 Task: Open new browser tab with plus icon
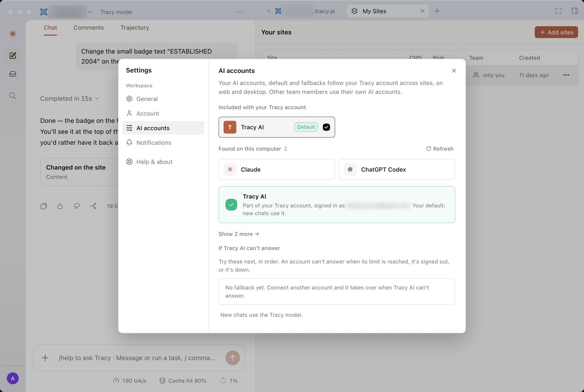pyautogui.click(x=437, y=11)
